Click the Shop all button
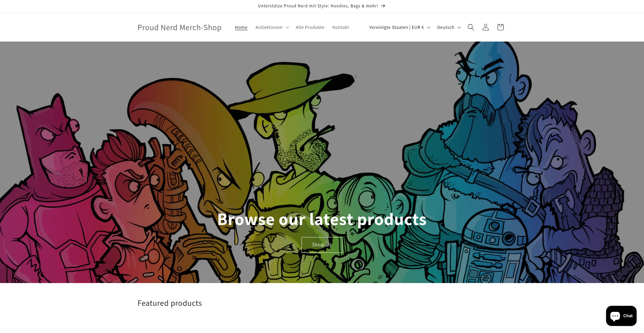Screen dimensions: 644x333 (x=322, y=245)
